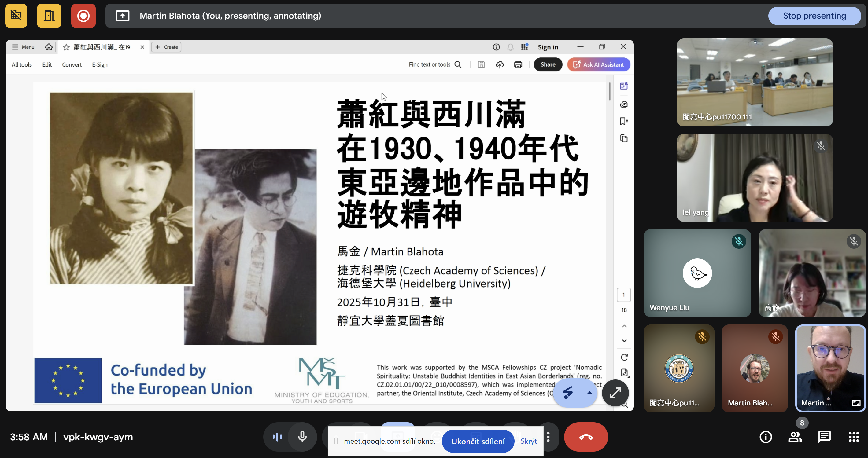Open the Acrobat Menu hamburger

point(23,47)
